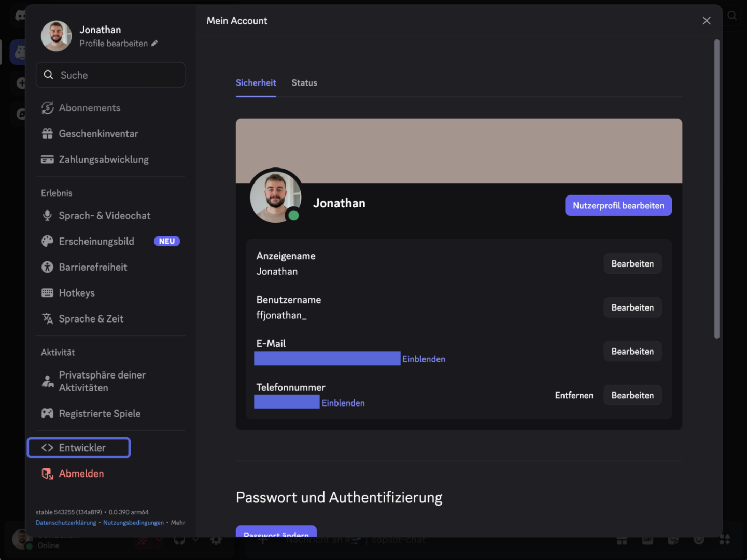The image size is (747, 560).
Task: Click Nutzerprofil bearbeiten button
Action: (x=618, y=206)
